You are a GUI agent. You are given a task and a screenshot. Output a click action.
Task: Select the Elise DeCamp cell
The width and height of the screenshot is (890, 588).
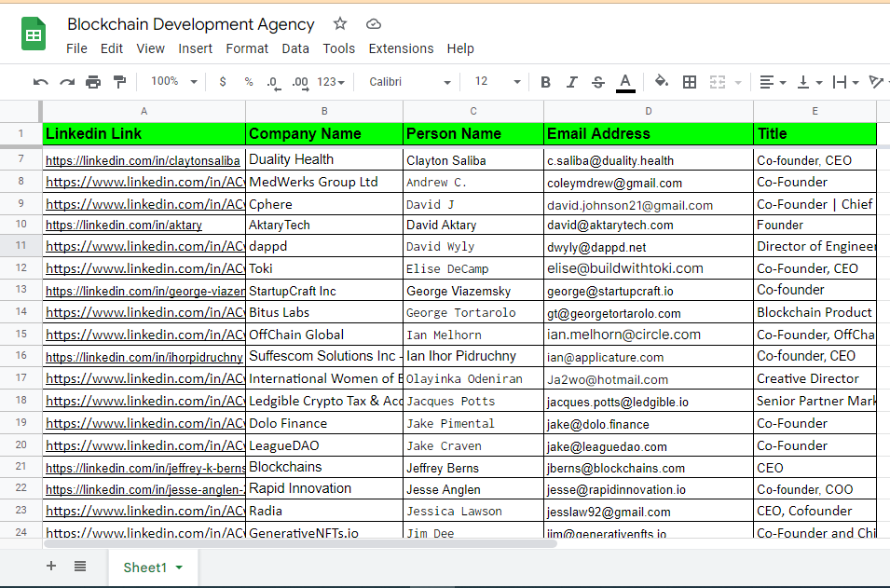click(473, 268)
